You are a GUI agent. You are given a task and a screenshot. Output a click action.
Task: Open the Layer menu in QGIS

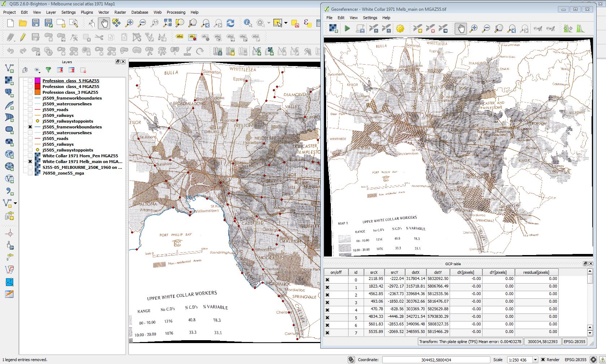coord(51,12)
